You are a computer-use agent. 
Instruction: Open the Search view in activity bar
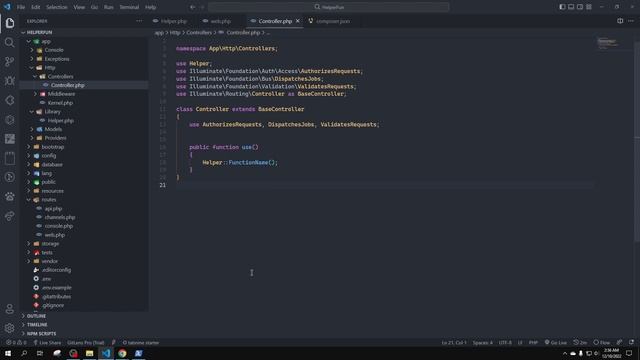coord(10,42)
